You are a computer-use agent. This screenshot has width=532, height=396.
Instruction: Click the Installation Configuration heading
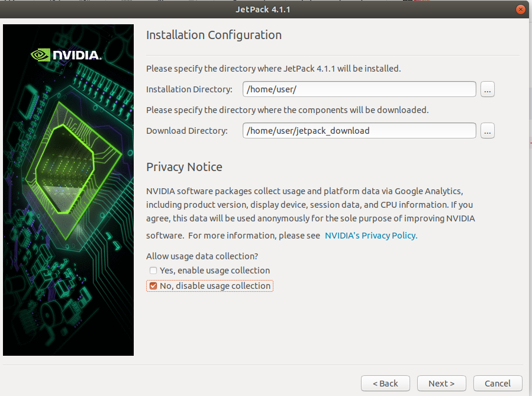coord(214,35)
